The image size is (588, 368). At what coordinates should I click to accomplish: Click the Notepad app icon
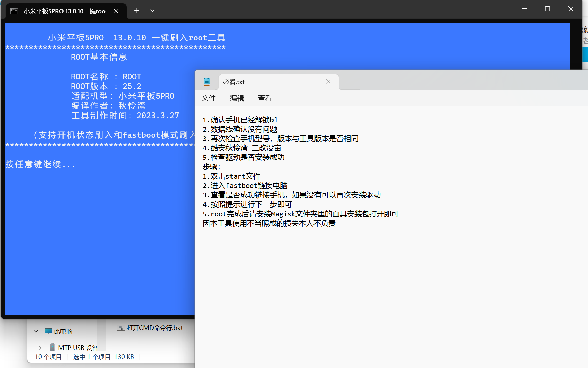pyautogui.click(x=207, y=82)
